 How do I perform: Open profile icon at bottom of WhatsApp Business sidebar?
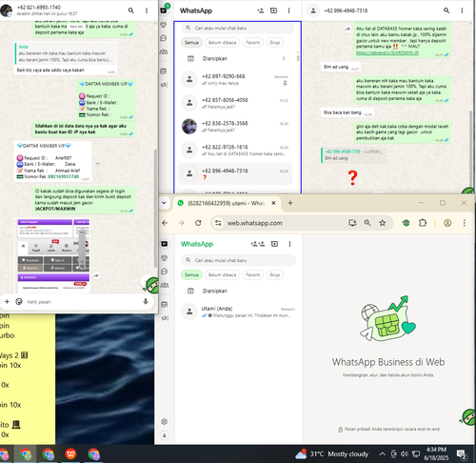(x=164, y=435)
